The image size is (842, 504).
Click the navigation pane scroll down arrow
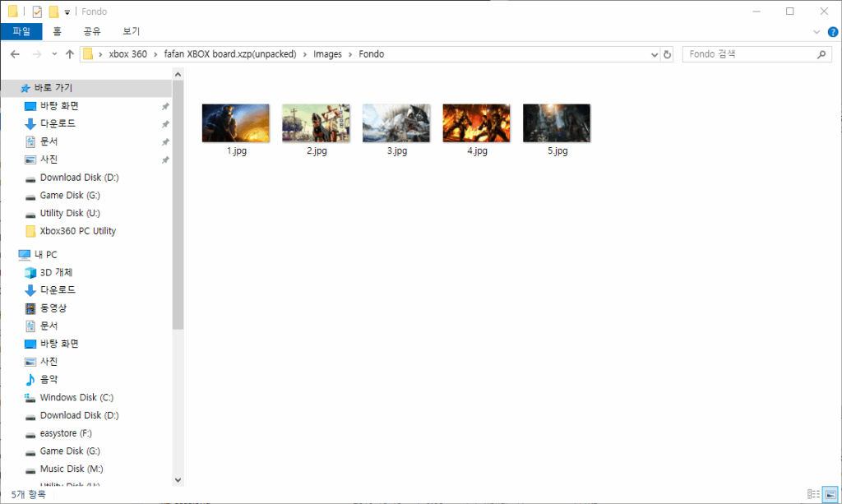pos(178,480)
